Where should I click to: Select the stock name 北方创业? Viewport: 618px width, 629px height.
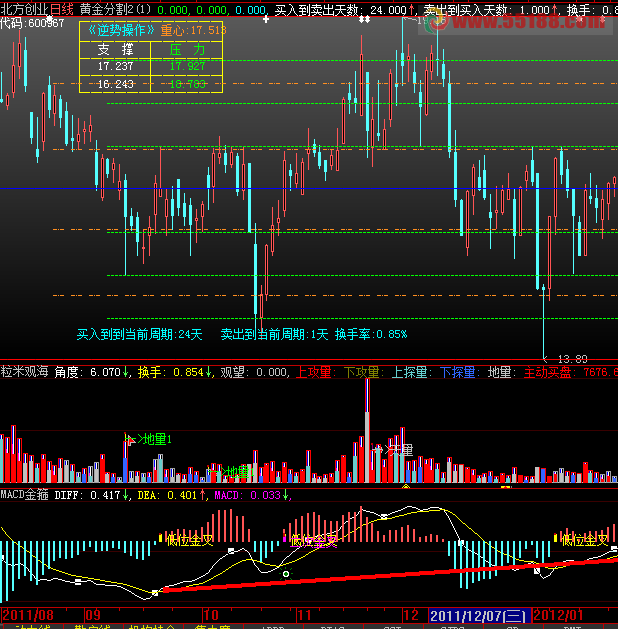[24, 10]
